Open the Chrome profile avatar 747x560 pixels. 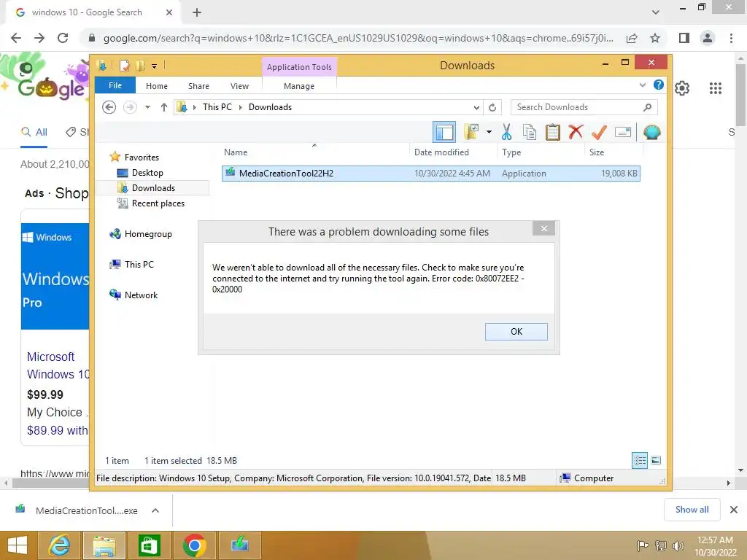708,38
